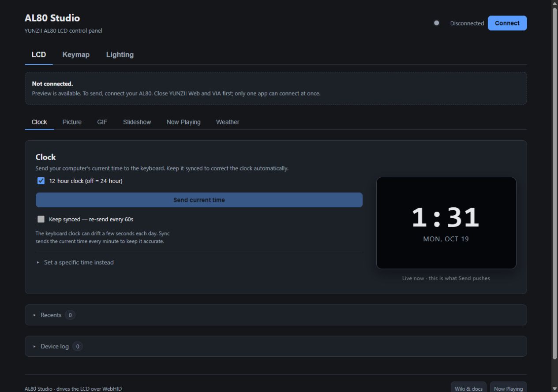Click the LCD clock preview showing 1:31
558x392 pixels.
[x=446, y=223]
